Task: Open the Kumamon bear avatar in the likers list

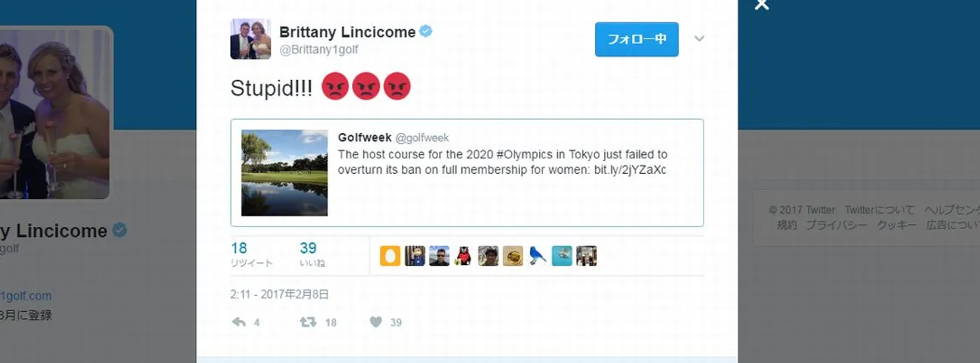Action: (x=463, y=256)
